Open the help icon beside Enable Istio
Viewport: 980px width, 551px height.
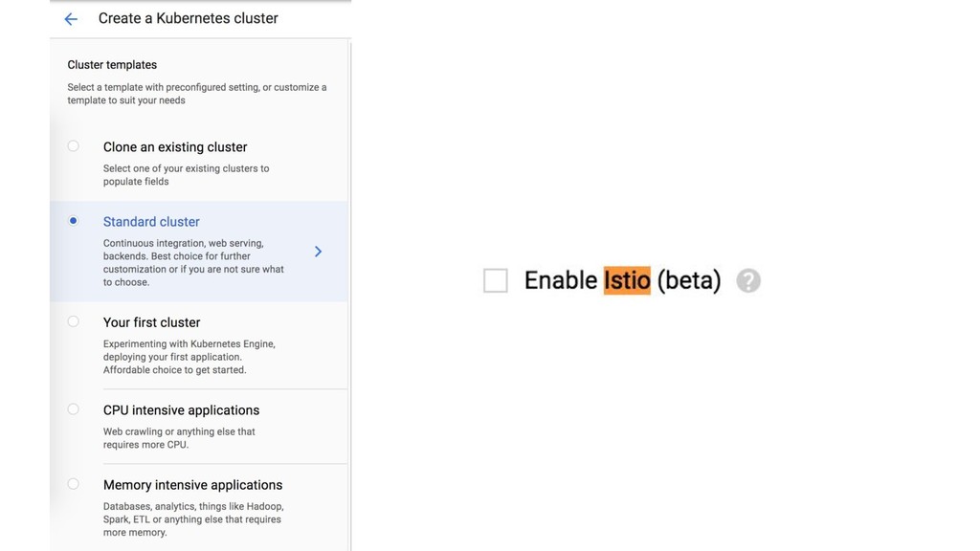coord(748,280)
